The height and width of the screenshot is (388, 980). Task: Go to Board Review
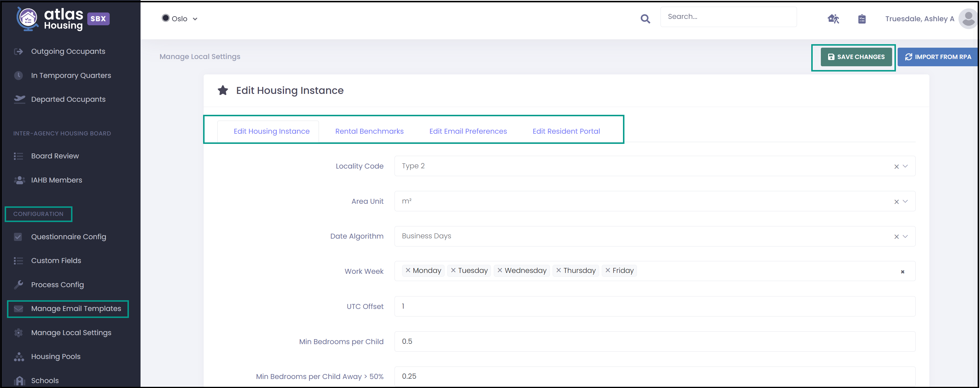[55, 156]
